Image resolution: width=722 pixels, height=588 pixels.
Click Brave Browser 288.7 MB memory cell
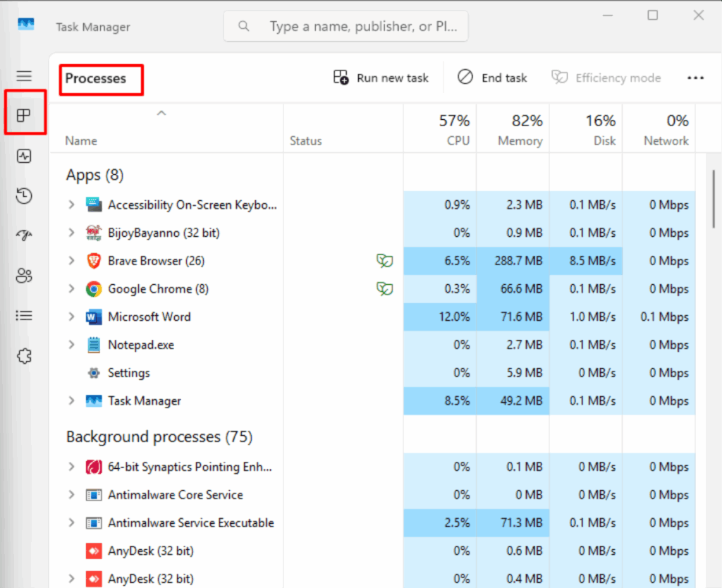point(513,261)
